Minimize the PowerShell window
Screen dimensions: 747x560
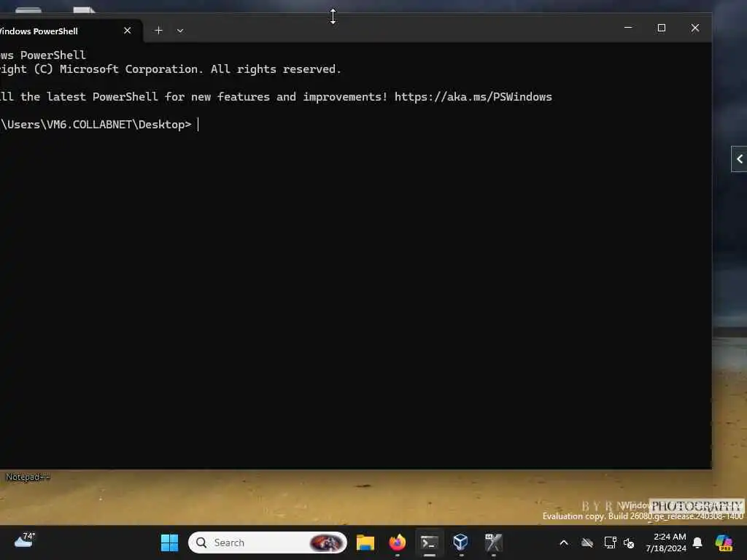pyautogui.click(x=628, y=28)
